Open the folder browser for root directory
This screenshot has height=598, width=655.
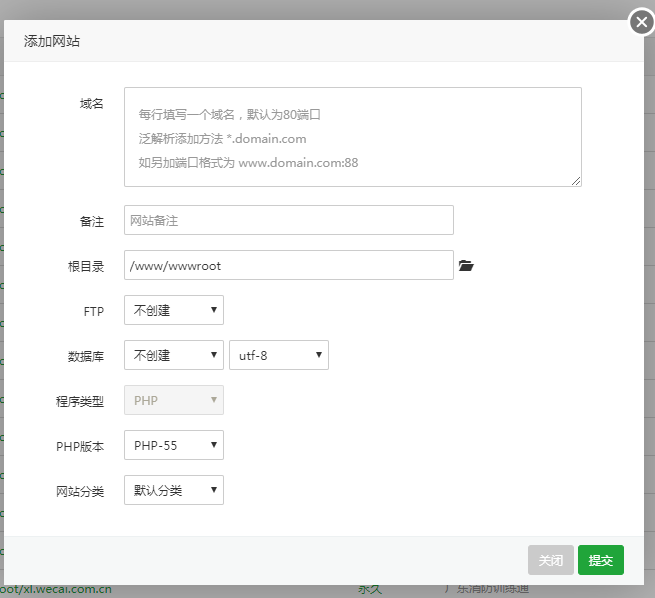point(466,266)
